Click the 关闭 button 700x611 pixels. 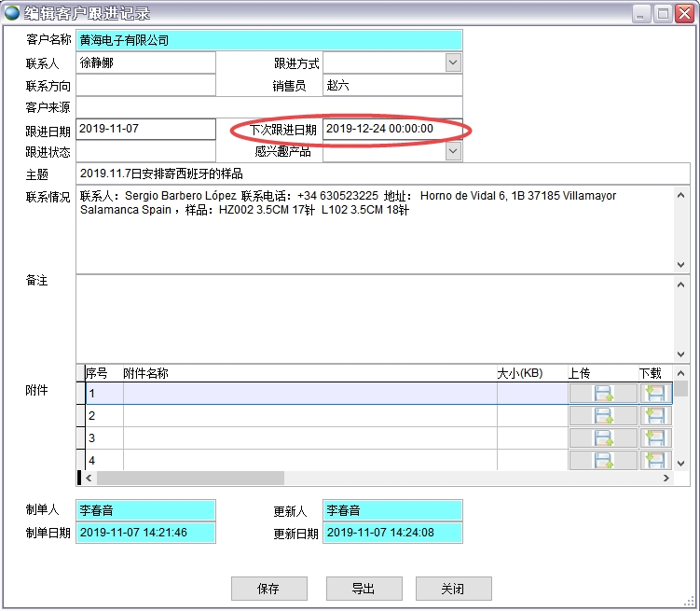click(453, 589)
